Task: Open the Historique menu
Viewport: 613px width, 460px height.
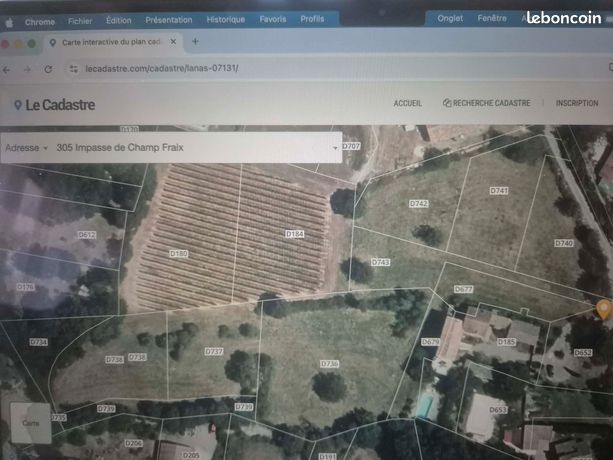Action: [226, 20]
